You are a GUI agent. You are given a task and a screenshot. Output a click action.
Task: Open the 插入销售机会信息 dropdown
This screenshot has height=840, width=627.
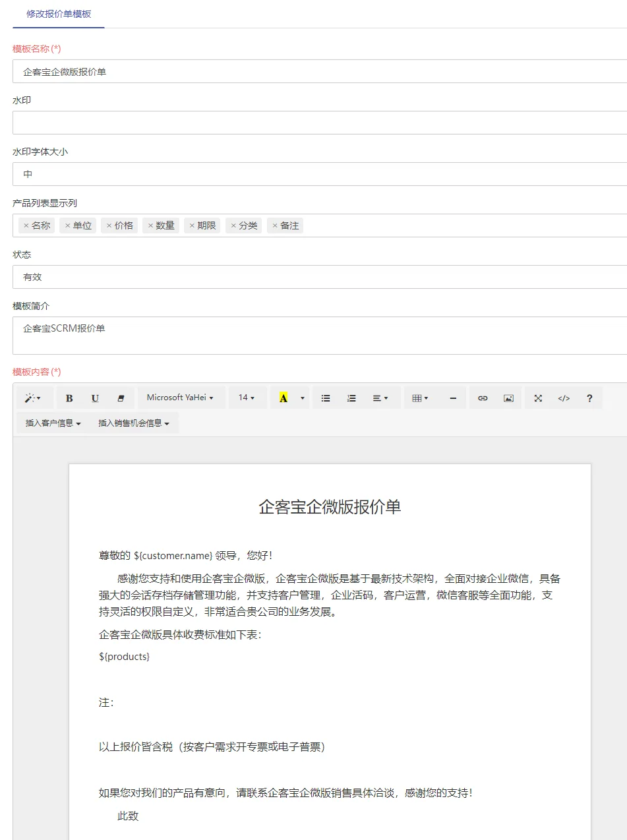[x=134, y=423]
